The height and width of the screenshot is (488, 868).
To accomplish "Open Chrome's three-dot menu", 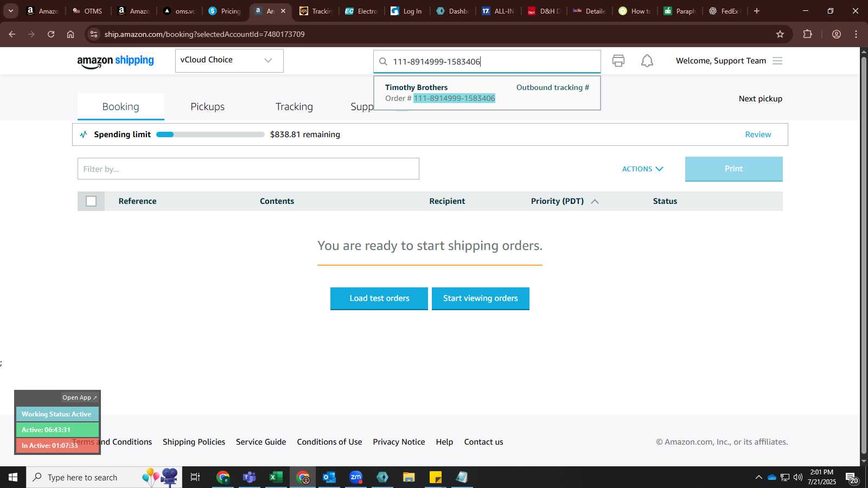I will coord(856,34).
